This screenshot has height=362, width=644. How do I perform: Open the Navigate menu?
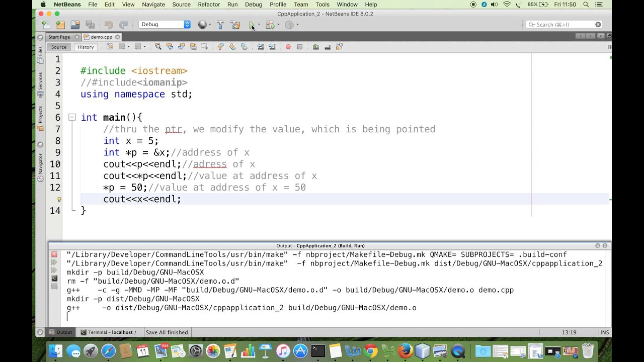coord(153,5)
